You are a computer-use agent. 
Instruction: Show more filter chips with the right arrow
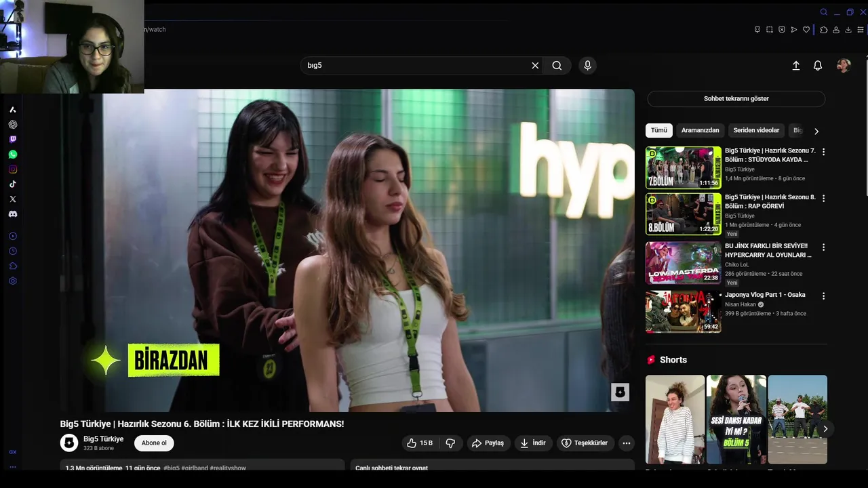click(x=816, y=131)
